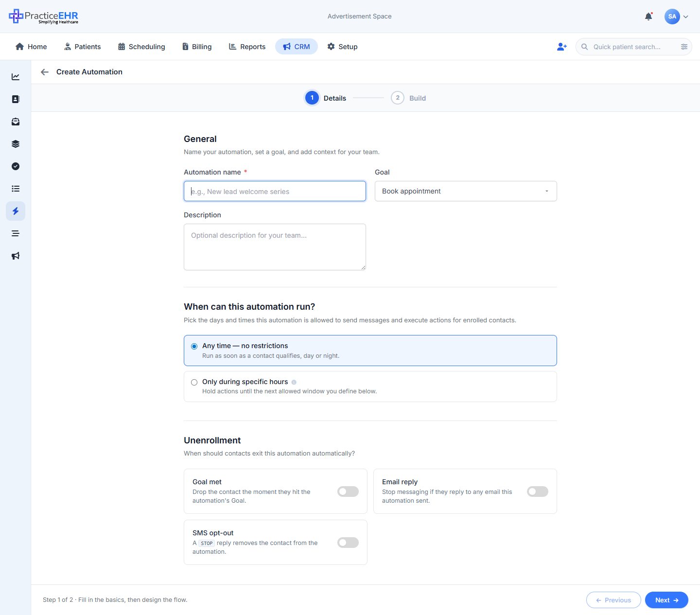Select Only during specific hours option
The width and height of the screenshot is (700, 615).
point(370,387)
